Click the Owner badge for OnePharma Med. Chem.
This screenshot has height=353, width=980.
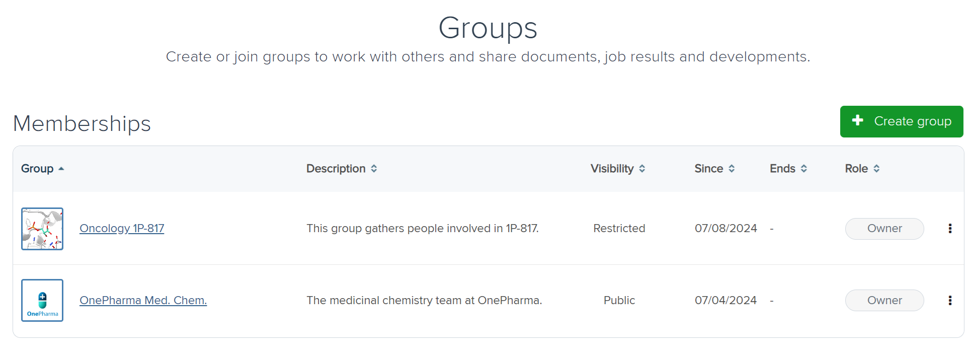[x=884, y=300]
